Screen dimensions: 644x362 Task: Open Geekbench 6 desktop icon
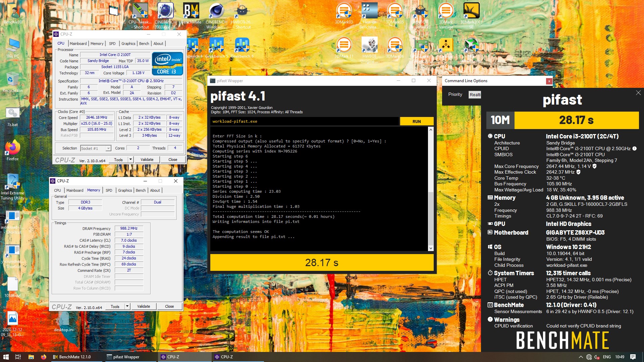pyautogui.click(x=242, y=48)
